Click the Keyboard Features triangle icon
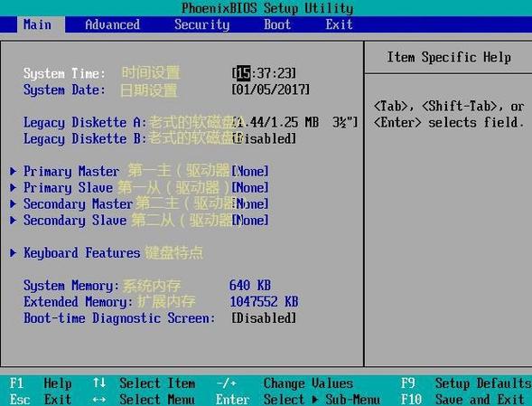This screenshot has width=532, height=406. (x=14, y=252)
